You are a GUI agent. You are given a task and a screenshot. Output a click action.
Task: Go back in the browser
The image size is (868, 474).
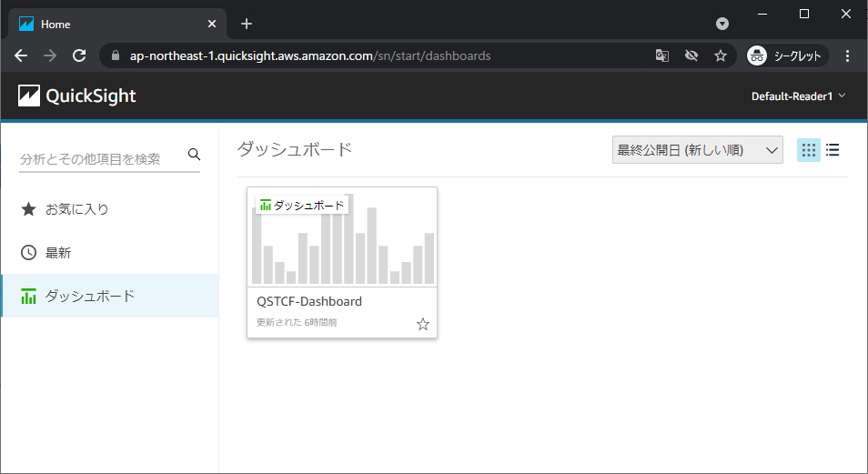[x=21, y=55]
